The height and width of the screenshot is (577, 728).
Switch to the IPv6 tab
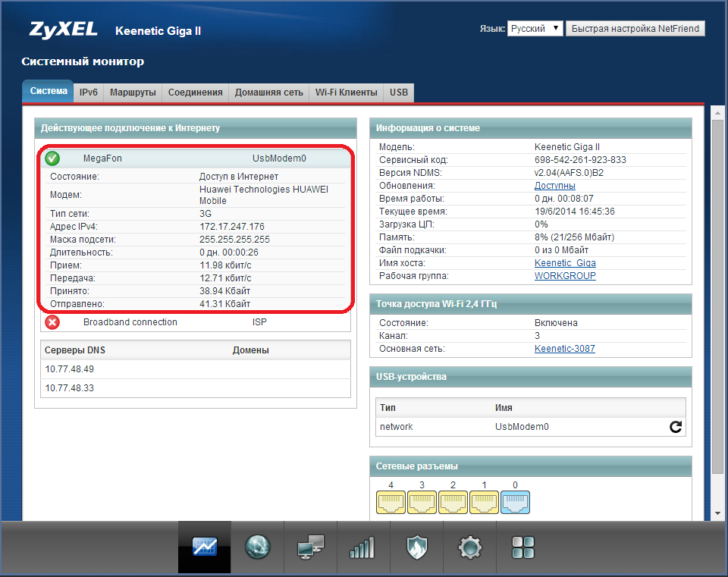[x=89, y=93]
